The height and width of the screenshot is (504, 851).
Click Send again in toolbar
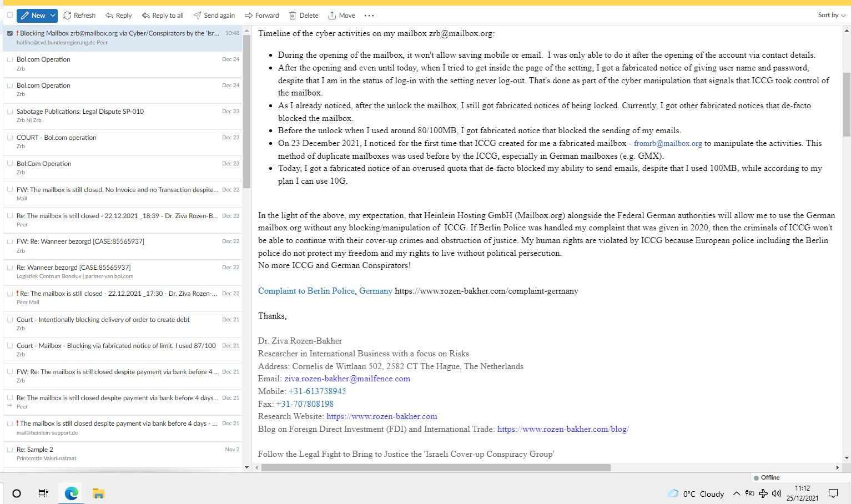pos(214,16)
